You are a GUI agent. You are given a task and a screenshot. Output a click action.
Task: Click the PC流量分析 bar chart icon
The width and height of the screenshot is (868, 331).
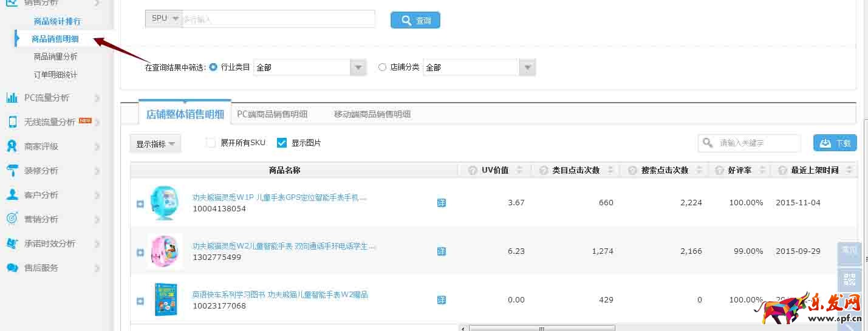coord(12,98)
